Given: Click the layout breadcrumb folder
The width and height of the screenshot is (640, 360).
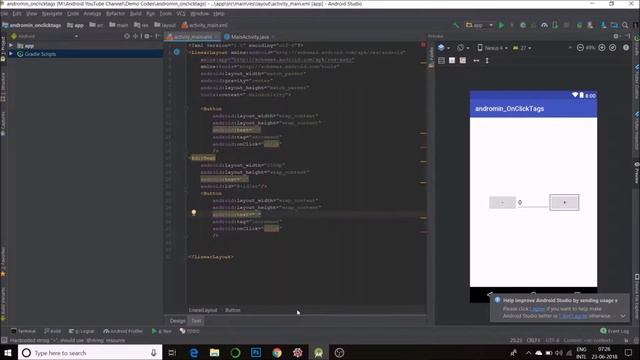Looking at the screenshot, I should 165,25.
